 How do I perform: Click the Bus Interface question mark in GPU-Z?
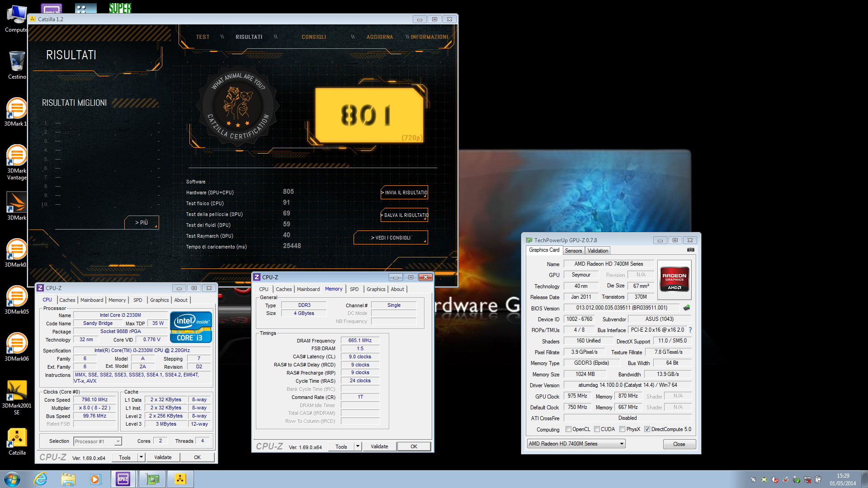[690, 330]
